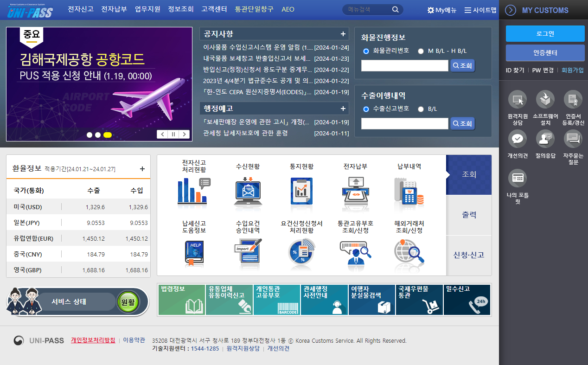Open the 밀수신고 24h smuggling report icon
The height and width of the screenshot is (365, 588).
[467, 300]
